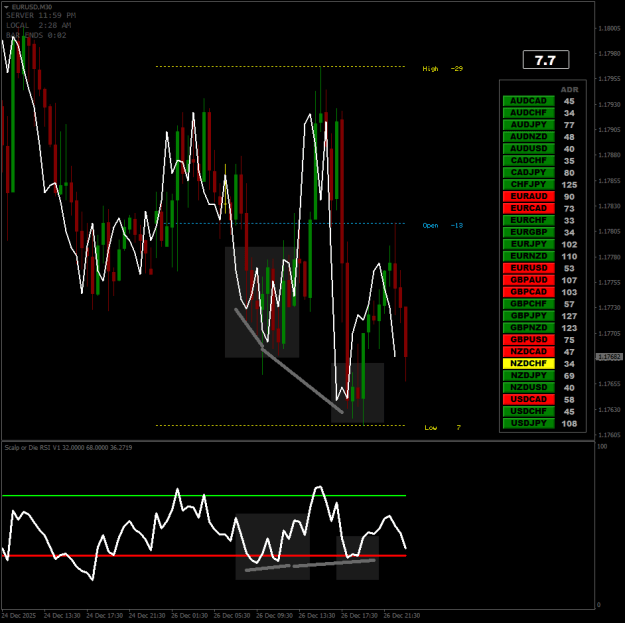Switch to the CADJPY pair button
Image resolution: width=625 pixels, height=623 pixels.
(x=529, y=173)
